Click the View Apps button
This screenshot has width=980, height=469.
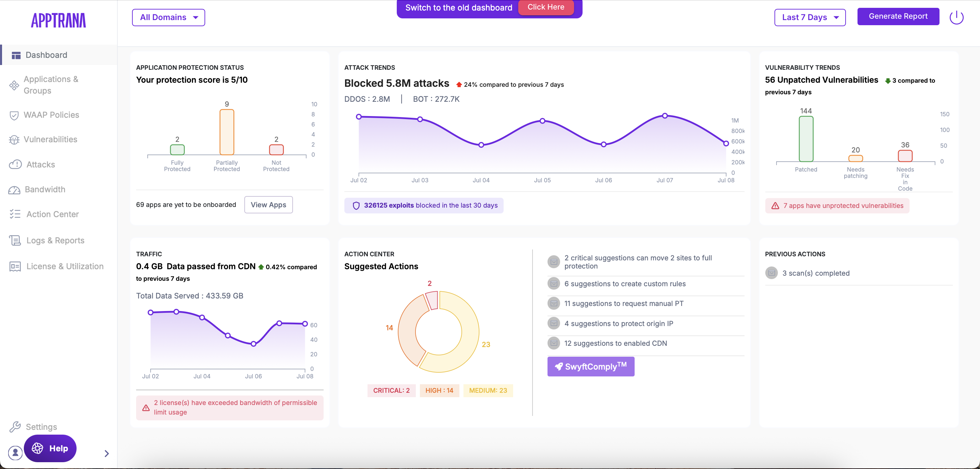[268, 205]
